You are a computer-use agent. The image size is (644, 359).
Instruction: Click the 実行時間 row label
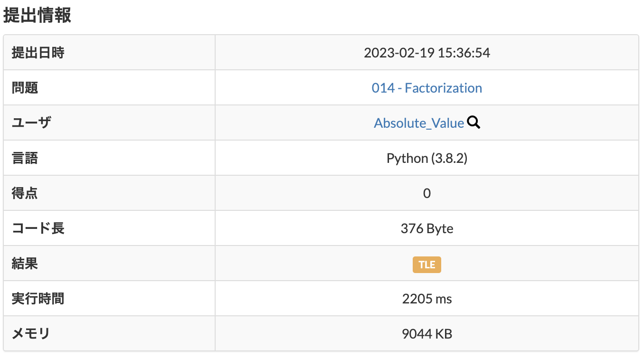pyautogui.click(x=38, y=299)
